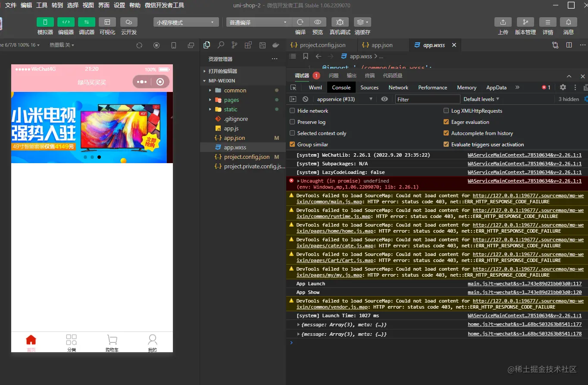Disable Autocomplete from history checkbox
Image resolution: width=588 pixels, height=385 pixels.
coord(446,133)
